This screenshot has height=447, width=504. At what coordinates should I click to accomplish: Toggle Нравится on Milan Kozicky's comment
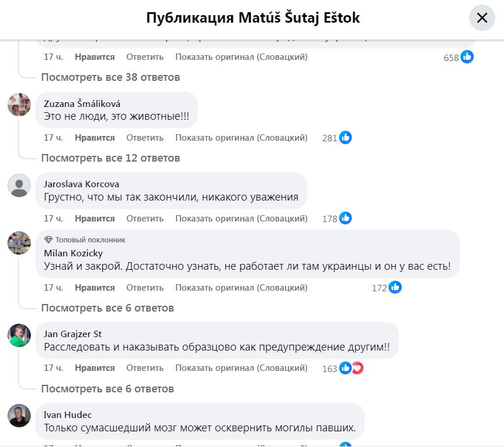coord(95,287)
